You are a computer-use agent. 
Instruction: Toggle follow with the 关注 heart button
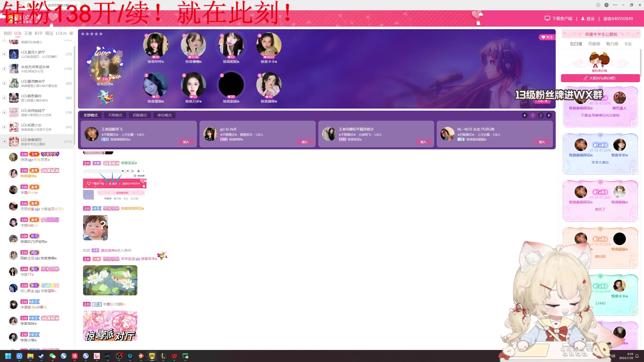click(x=547, y=37)
